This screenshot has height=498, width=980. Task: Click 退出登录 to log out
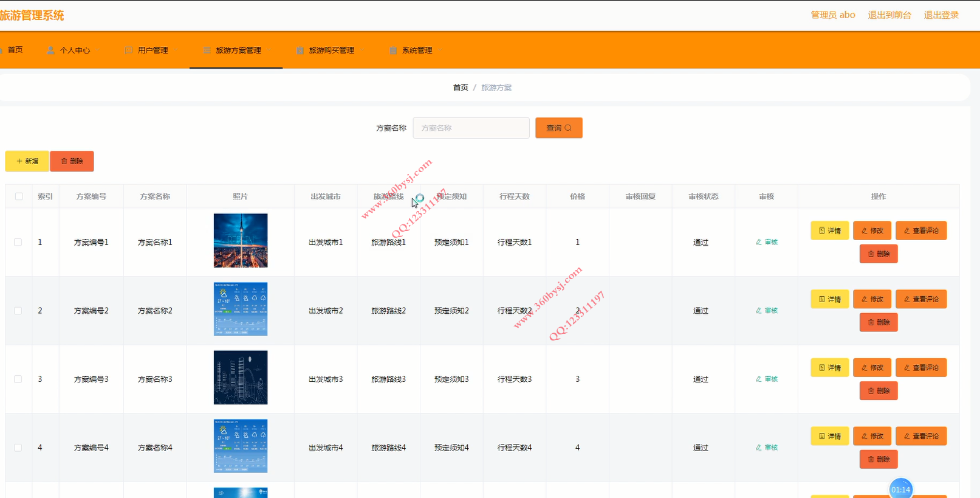(941, 15)
